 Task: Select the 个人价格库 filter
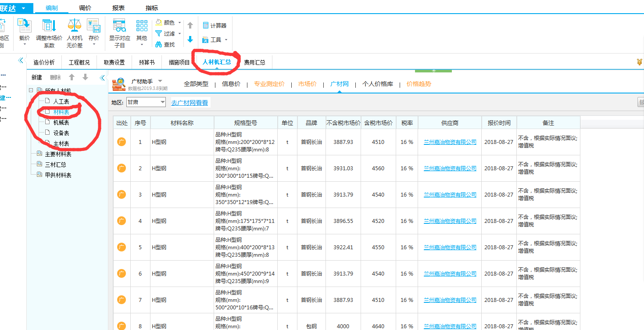tap(378, 84)
